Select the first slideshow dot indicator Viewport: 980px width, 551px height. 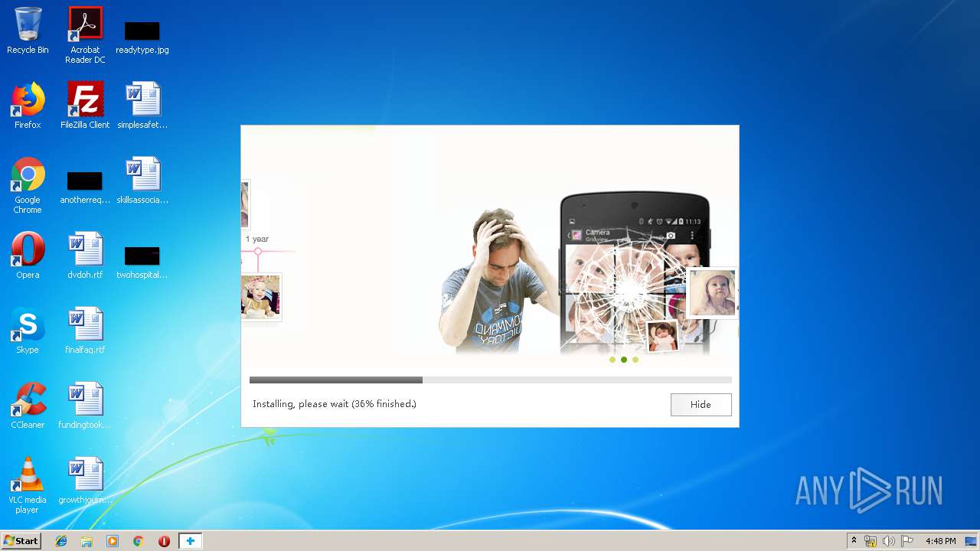(x=612, y=360)
